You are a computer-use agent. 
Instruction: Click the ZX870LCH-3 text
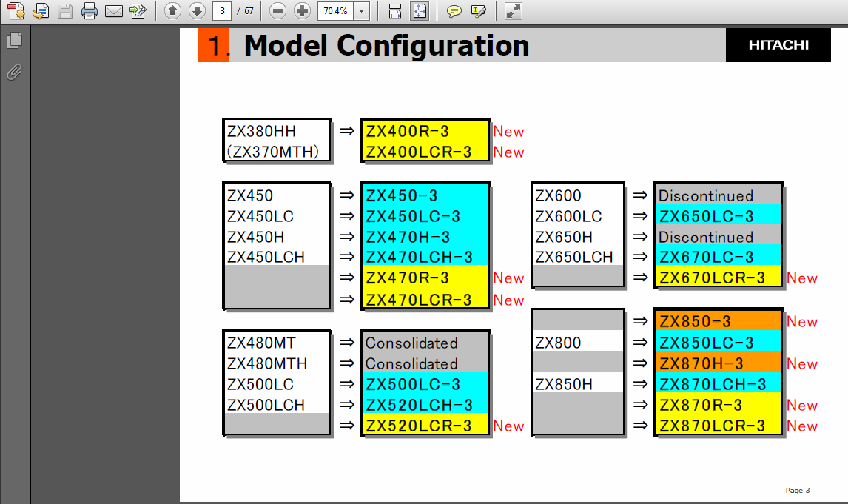click(x=713, y=385)
